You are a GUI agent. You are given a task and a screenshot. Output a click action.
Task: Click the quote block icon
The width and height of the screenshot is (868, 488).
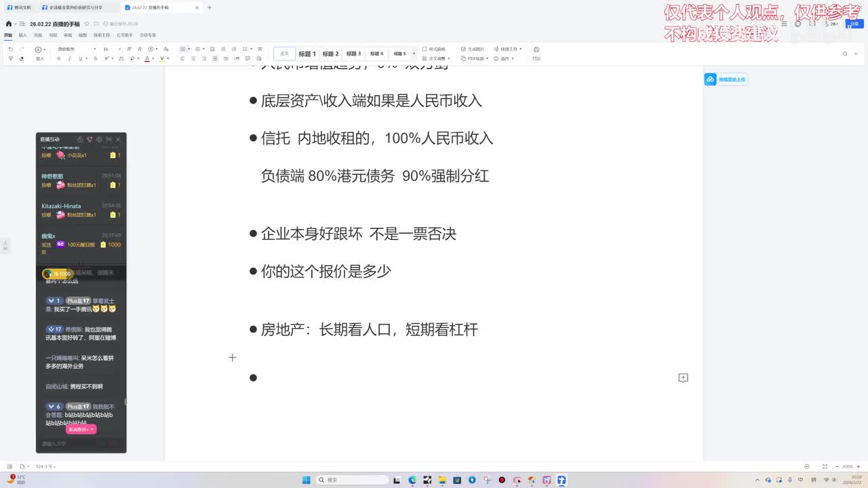(x=237, y=58)
